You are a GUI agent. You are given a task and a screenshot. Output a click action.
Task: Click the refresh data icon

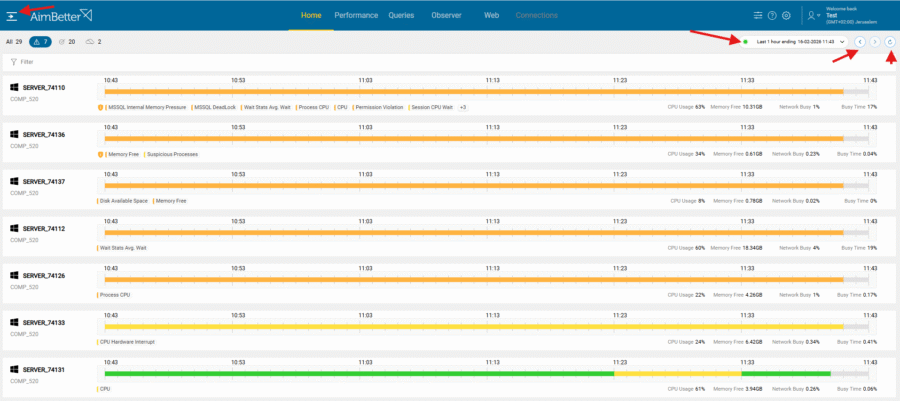[890, 42]
